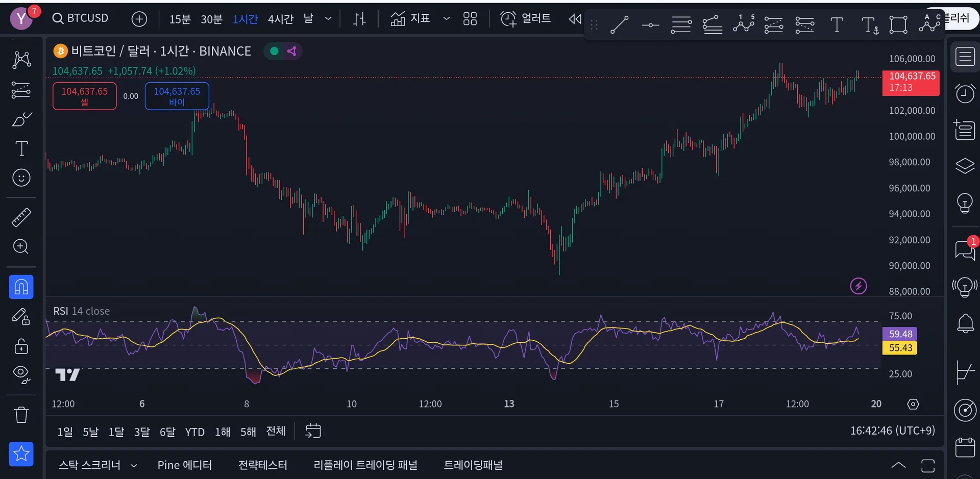Select the ruler measure tool
Viewport: 980px width, 479px height.
click(x=21, y=217)
